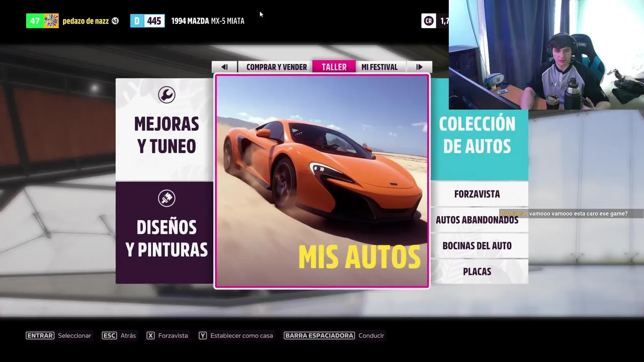This screenshot has height=362, width=644.
Task: Click Barra Espaciadora Conducir hint
Action: pos(334,335)
